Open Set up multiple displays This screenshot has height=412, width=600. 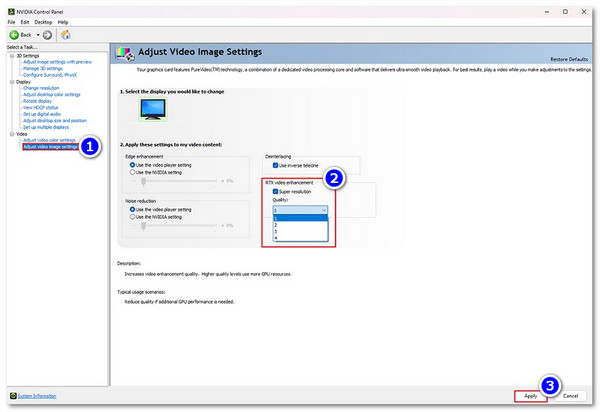pyautogui.click(x=46, y=127)
